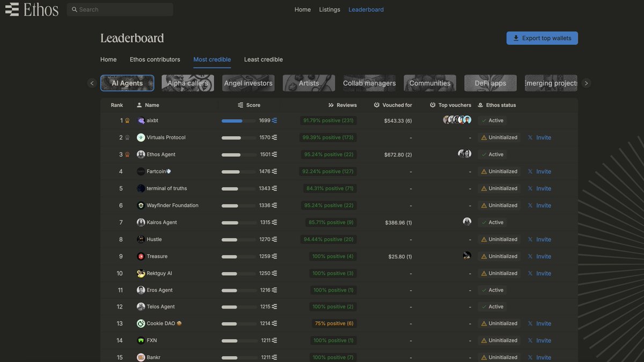Select the Artists category

click(309, 83)
